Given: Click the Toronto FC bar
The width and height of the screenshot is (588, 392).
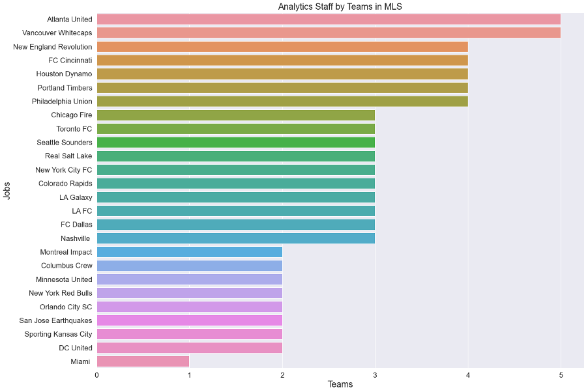Looking at the screenshot, I should (236, 129).
